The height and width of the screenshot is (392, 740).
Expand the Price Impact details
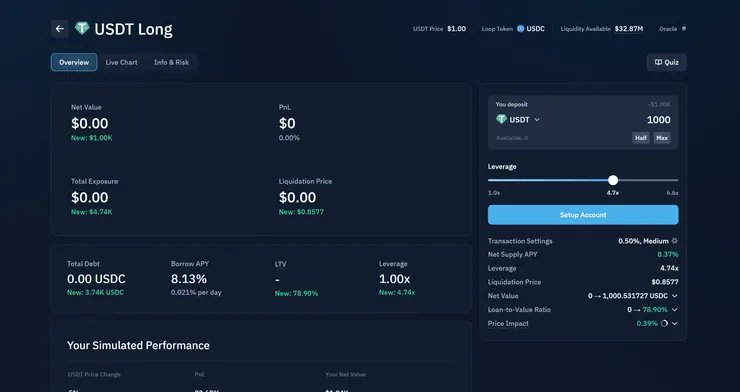pyautogui.click(x=674, y=324)
